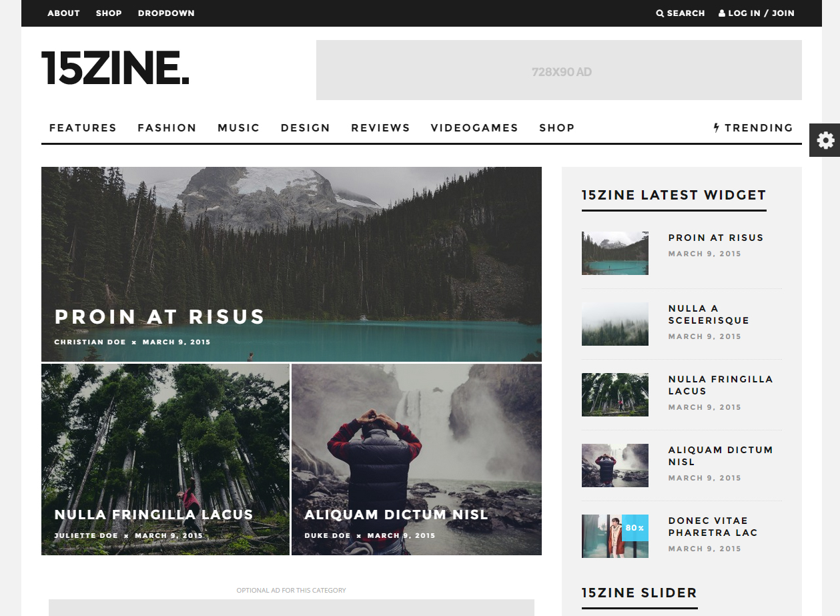Click the 728x90 ad banner
The image size is (840, 616).
point(558,70)
